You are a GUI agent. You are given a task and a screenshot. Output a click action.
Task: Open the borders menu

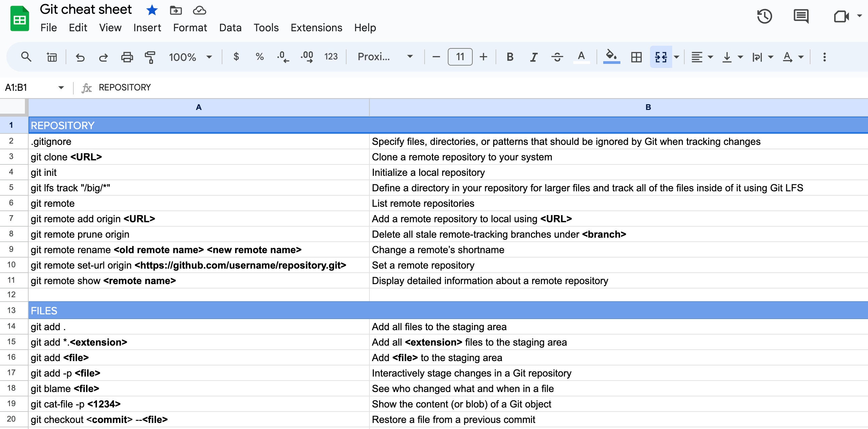click(637, 56)
